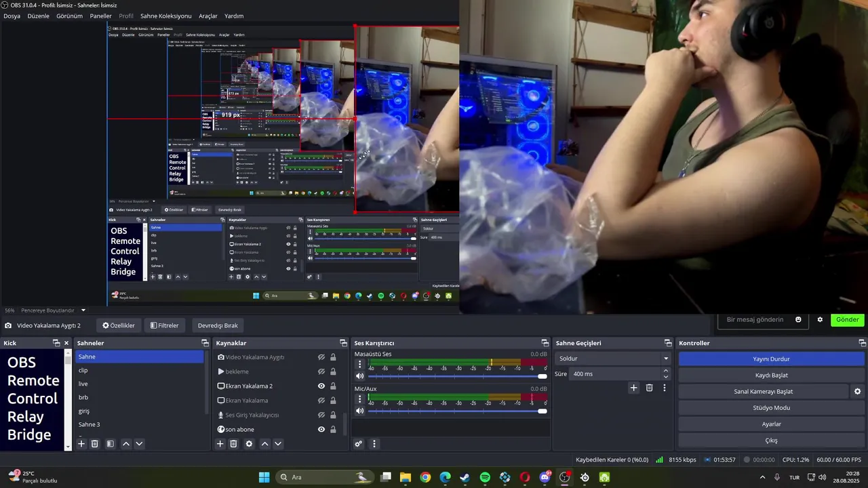
Task: Hide the Ekran Yakalama 2 source
Action: pyautogui.click(x=321, y=386)
